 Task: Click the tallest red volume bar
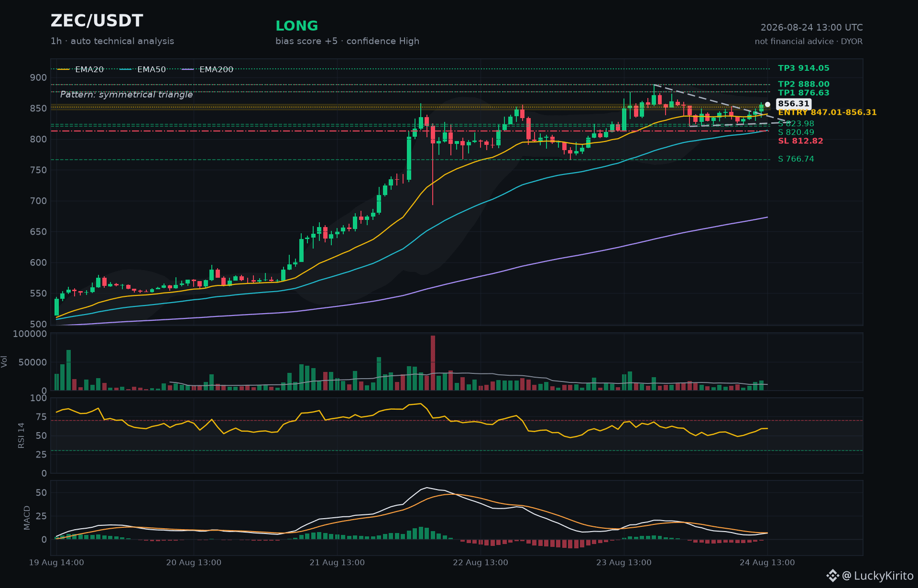coord(433,363)
